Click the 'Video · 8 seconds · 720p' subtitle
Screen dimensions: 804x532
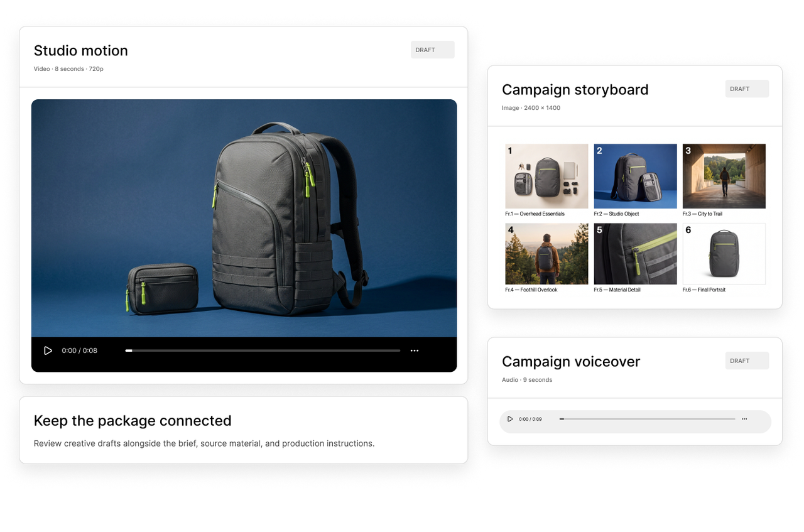68,69
